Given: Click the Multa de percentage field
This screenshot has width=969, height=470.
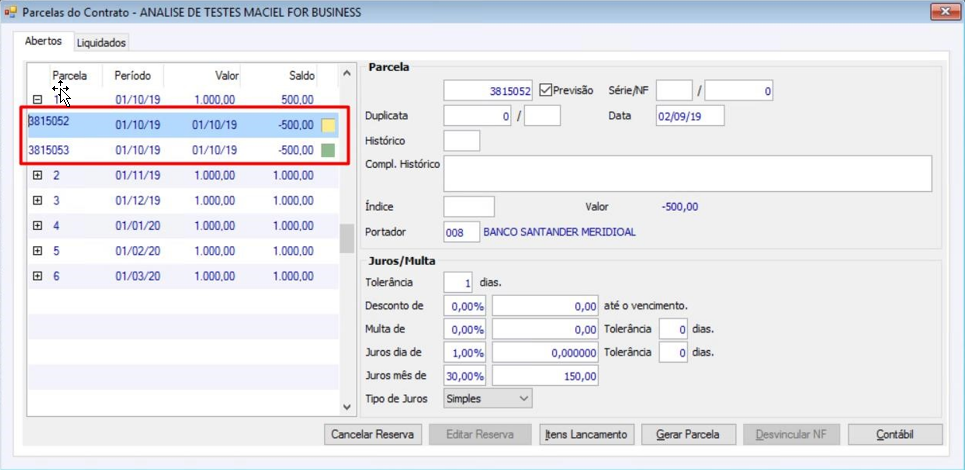Looking at the screenshot, I should point(465,329).
